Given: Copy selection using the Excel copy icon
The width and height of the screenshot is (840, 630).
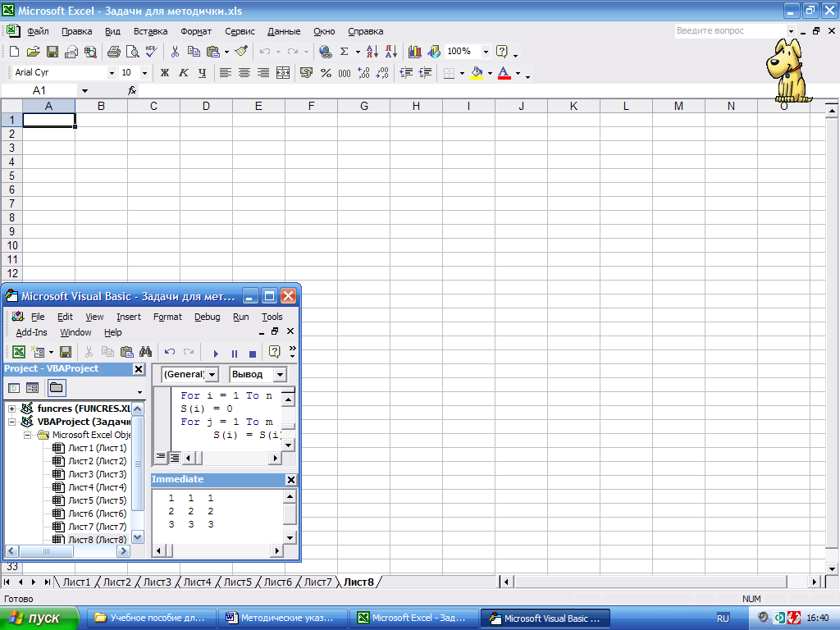Looking at the screenshot, I should 194,52.
